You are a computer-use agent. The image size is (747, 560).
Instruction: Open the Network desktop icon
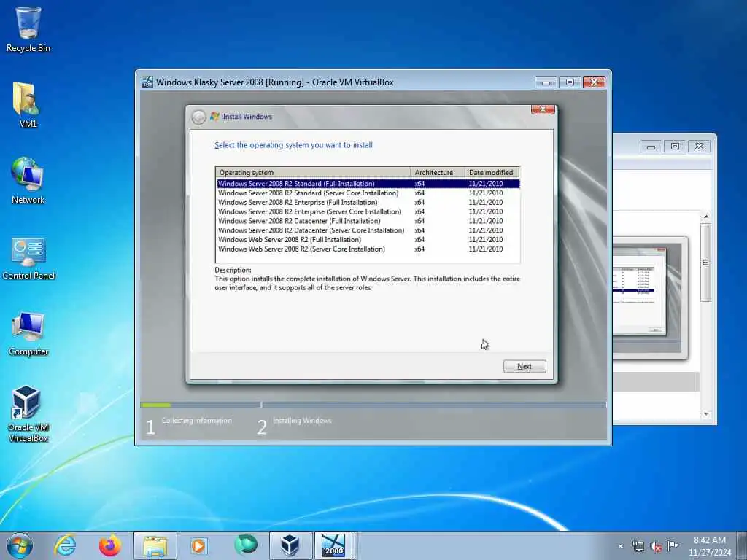tap(28, 180)
